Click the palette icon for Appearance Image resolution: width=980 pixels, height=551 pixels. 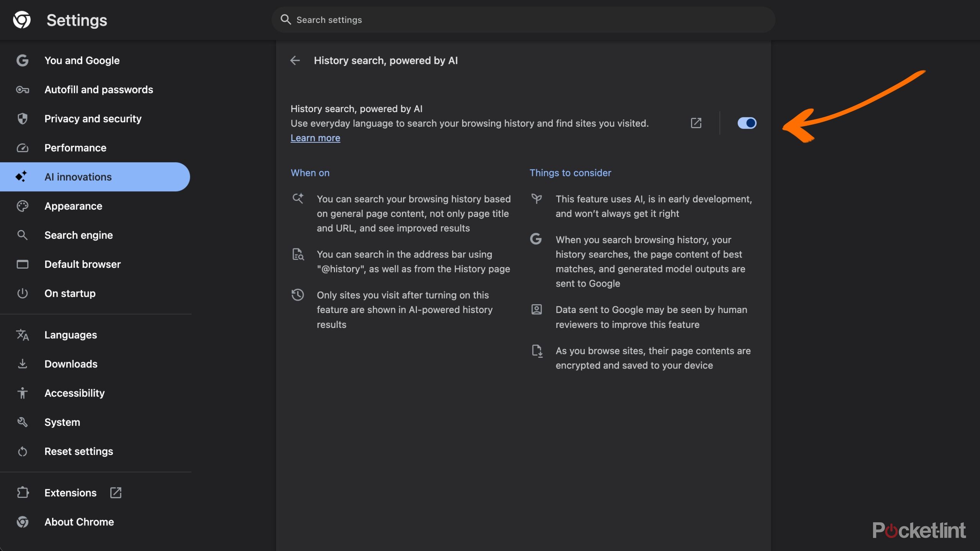23,206
